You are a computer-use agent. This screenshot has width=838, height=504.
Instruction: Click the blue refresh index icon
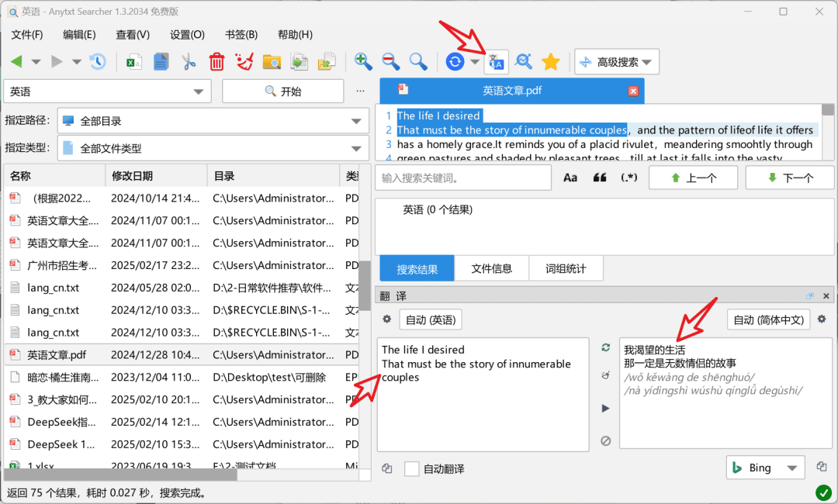(x=455, y=62)
